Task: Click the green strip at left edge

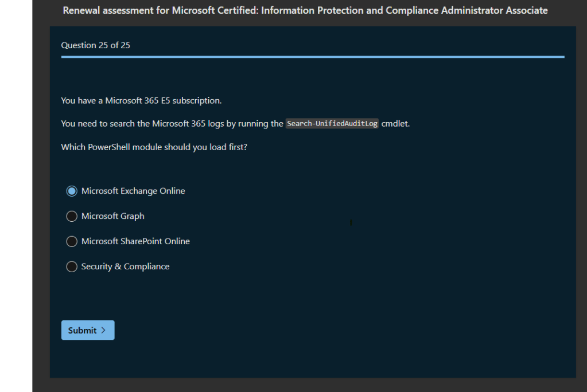Action: (15, 195)
